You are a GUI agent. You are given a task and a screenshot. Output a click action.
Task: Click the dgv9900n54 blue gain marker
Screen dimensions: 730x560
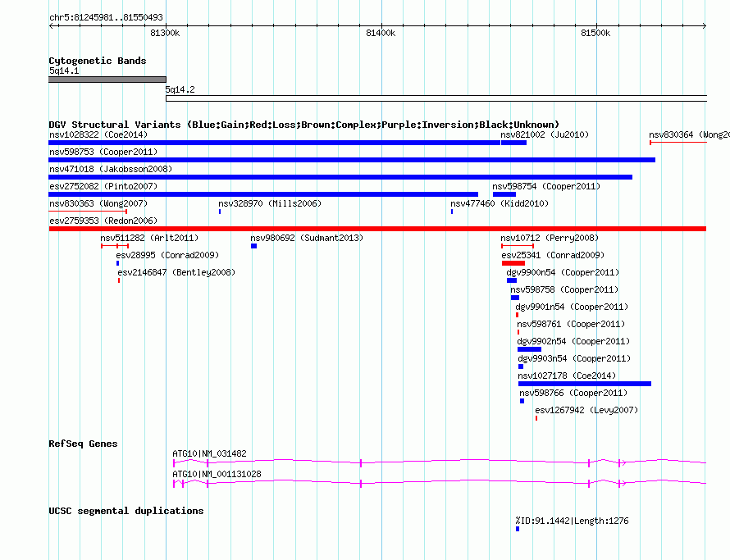tap(512, 280)
